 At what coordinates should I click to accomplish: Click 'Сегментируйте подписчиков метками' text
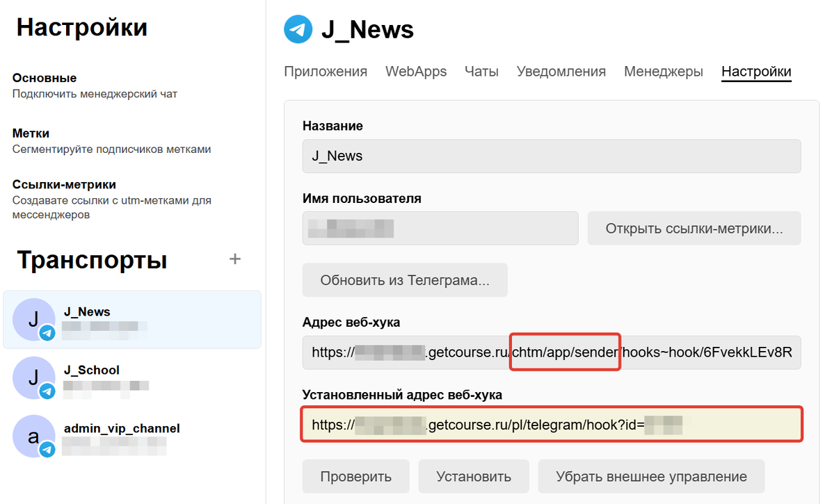(x=112, y=149)
